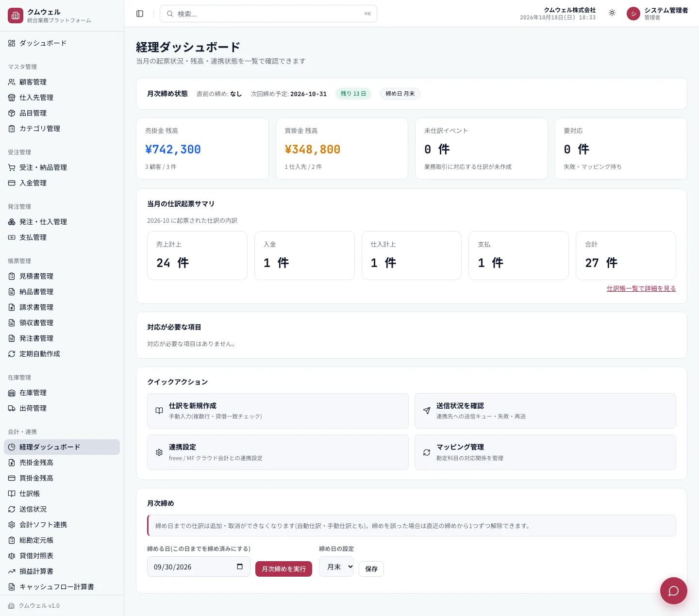Click the 残り 13 日 badge
The height and width of the screenshot is (616, 699).
pos(353,94)
